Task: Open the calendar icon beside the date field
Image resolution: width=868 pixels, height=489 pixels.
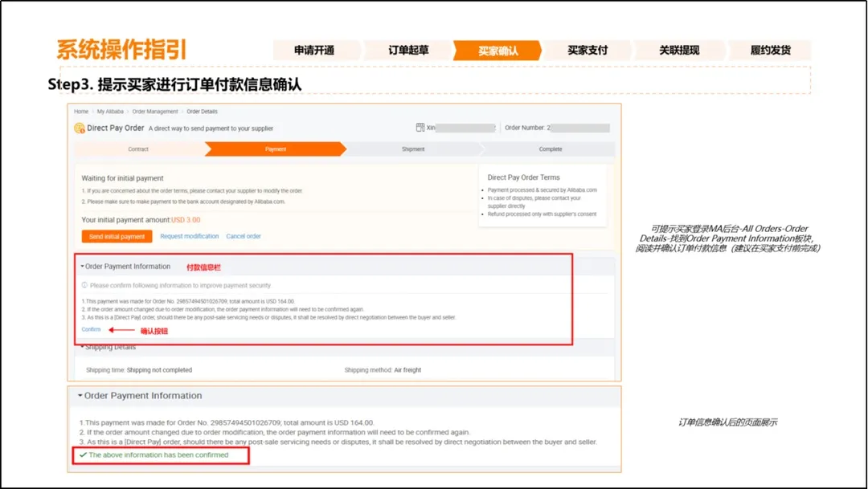Action: pyautogui.click(x=420, y=127)
